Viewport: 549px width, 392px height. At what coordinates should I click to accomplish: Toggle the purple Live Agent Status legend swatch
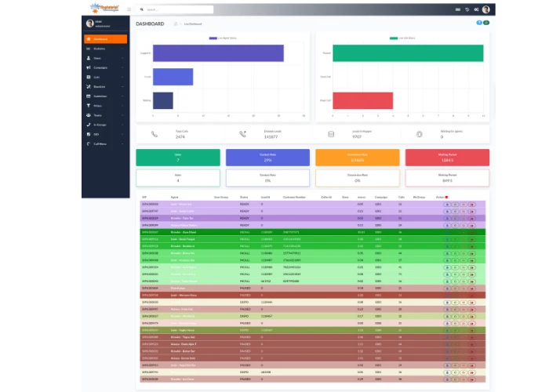(213, 38)
